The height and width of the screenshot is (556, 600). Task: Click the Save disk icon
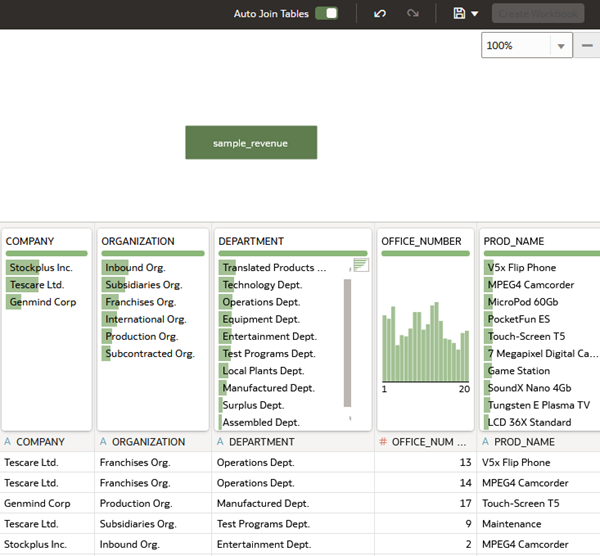click(x=459, y=13)
